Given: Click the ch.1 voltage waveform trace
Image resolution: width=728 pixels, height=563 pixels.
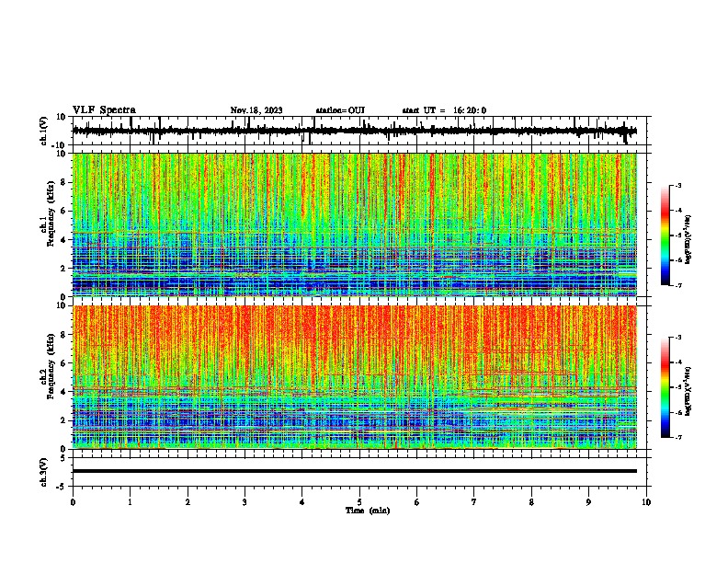Looking at the screenshot, I should pos(354,131).
